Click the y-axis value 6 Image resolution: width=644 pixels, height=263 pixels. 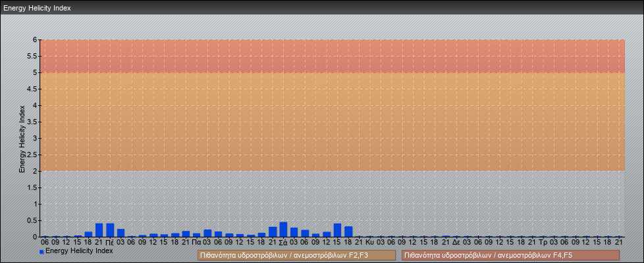36,40
